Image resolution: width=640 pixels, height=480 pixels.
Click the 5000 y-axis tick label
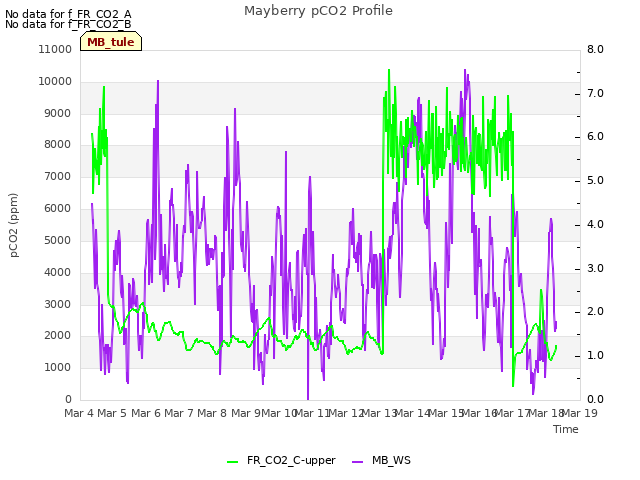(x=58, y=240)
